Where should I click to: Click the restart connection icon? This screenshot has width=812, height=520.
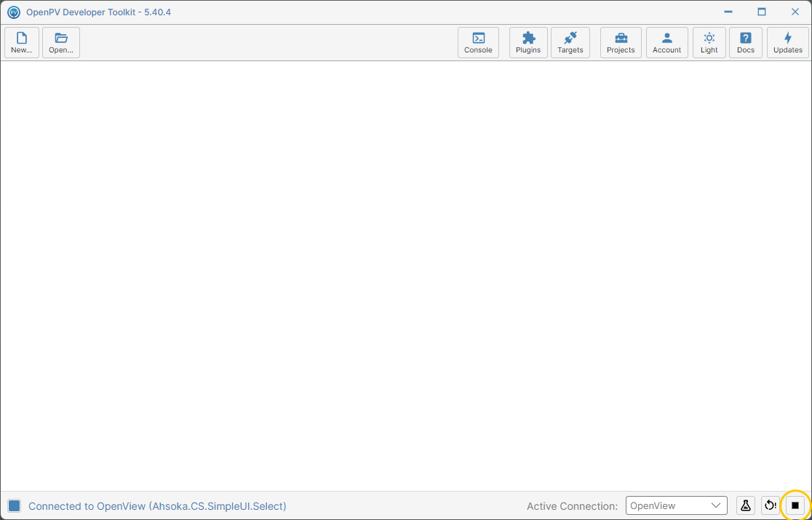771,505
